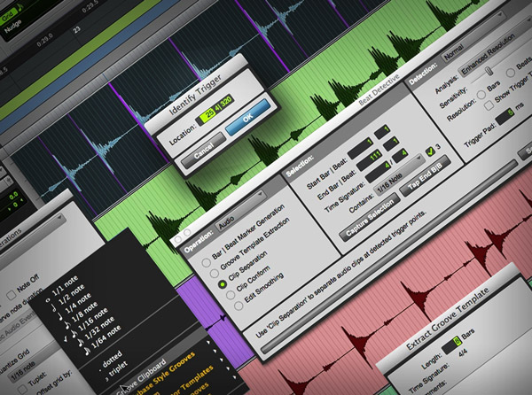Close the Beat Detective window
532x395 pixels.
(178, 239)
